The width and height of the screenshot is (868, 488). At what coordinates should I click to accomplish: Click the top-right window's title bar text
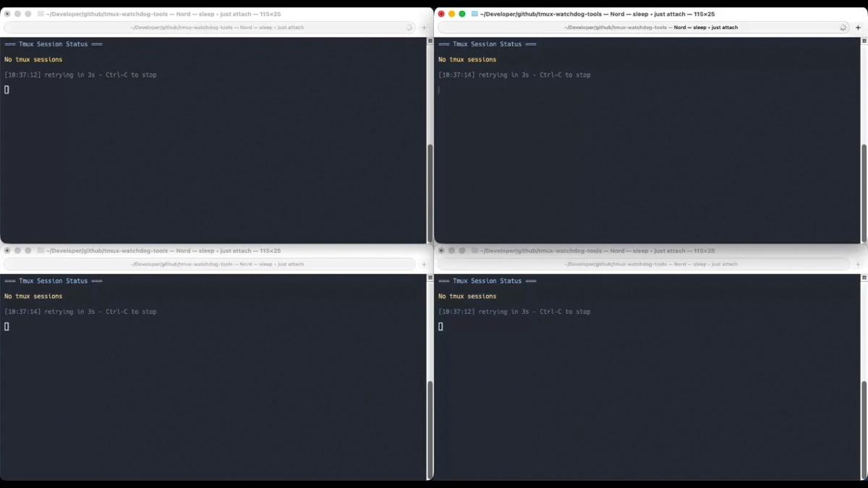(x=597, y=14)
